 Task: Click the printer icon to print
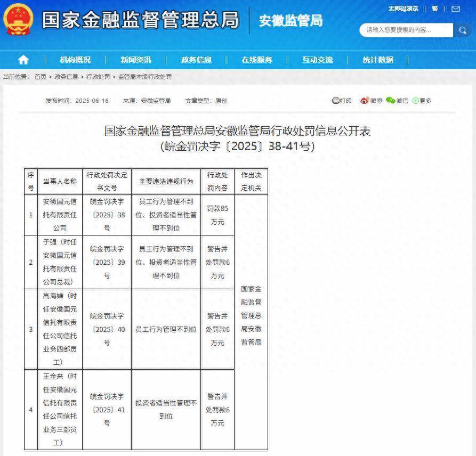[x=335, y=101]
